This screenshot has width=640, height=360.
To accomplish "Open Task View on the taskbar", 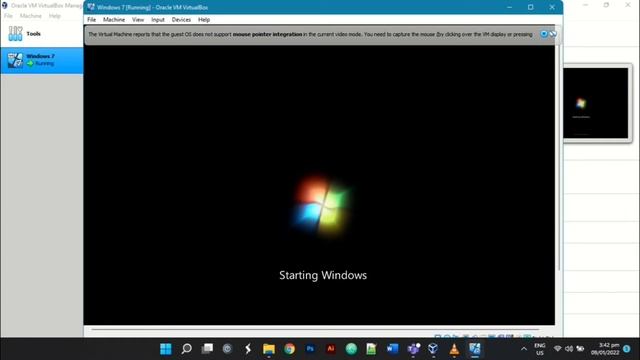I will (207, 349).
